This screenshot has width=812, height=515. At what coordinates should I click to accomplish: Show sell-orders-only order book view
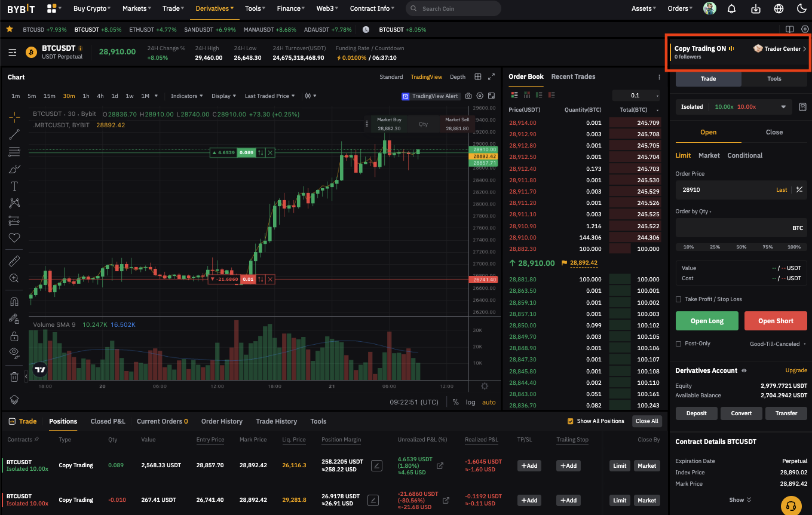click(551, 95)
